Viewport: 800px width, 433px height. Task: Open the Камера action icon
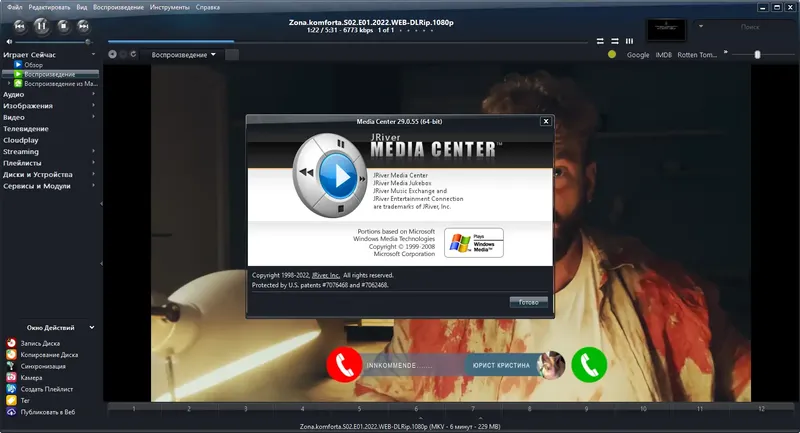[11, 377]
